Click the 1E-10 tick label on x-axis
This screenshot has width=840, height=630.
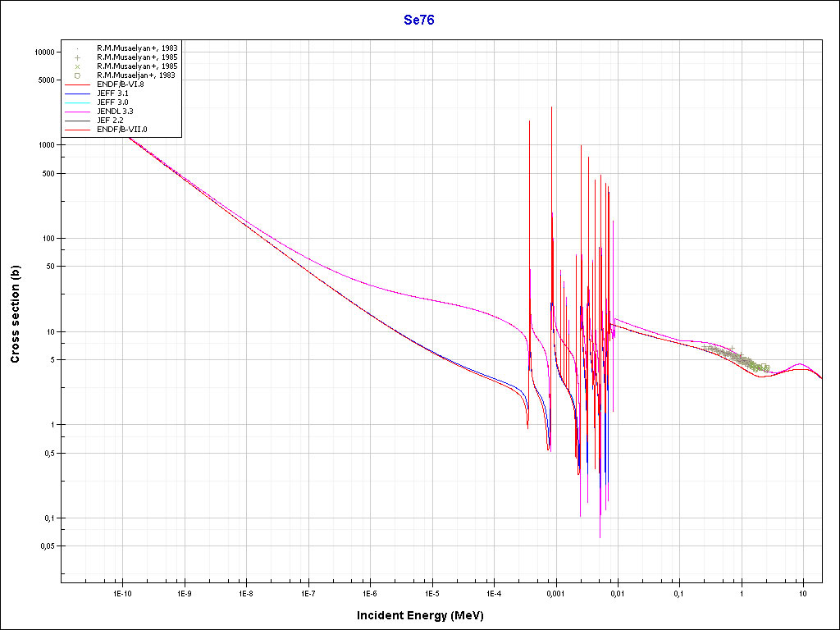(122, 592)
